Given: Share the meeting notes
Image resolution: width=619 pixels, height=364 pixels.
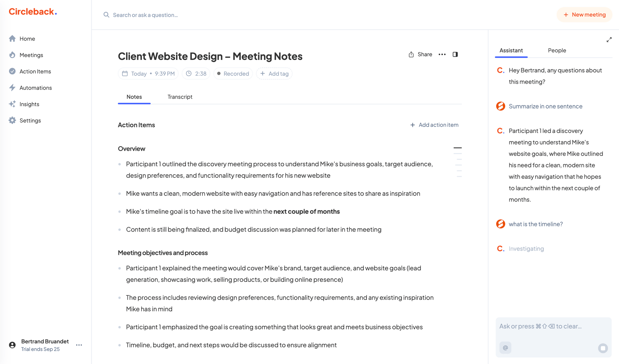Looking at the screenshot, I should click(x=420, y=54).
